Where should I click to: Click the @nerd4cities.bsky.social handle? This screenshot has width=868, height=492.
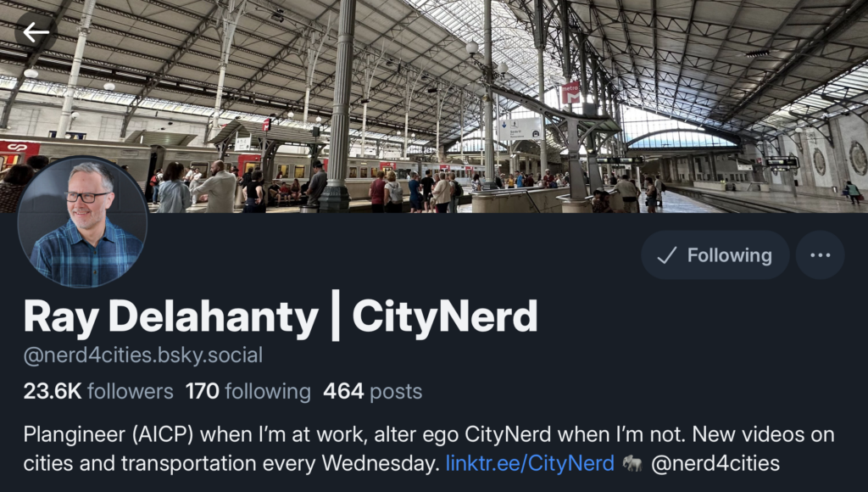[x=142, y=355]
